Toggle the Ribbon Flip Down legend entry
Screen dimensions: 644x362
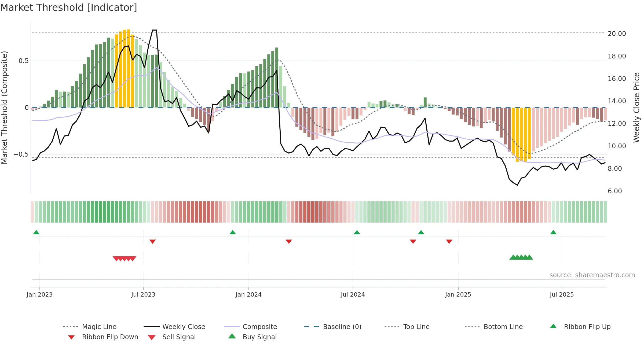103,337
